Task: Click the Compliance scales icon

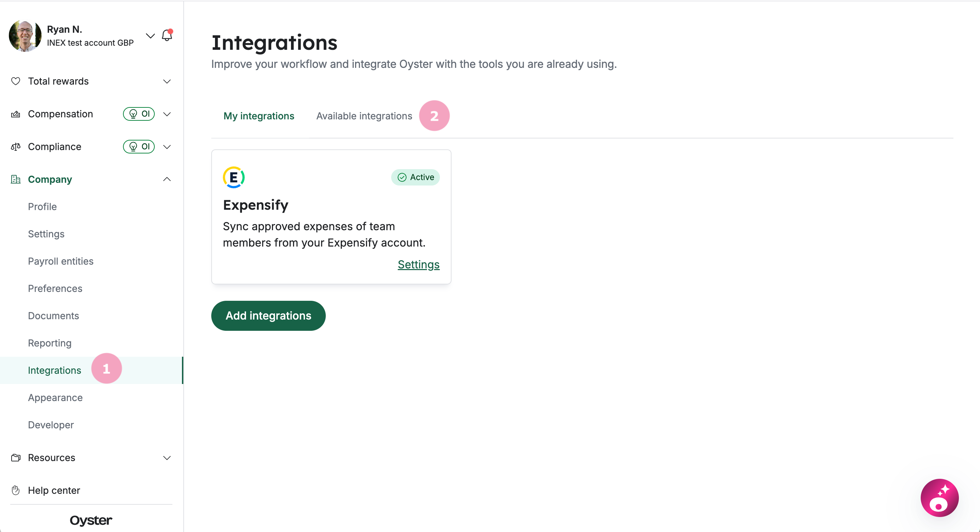Action: [x=16, y=147]
